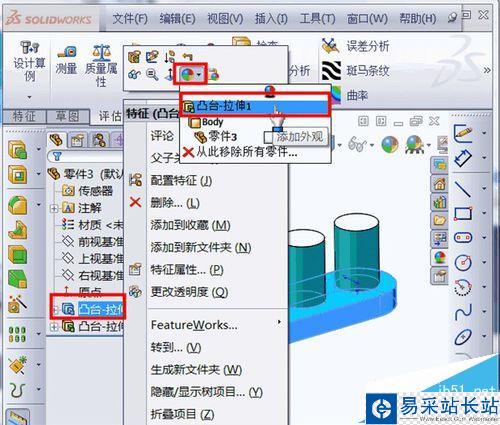Screen dimensions: 500x425
Task: Open the Design Library house tab
Action: pos(440,184)
